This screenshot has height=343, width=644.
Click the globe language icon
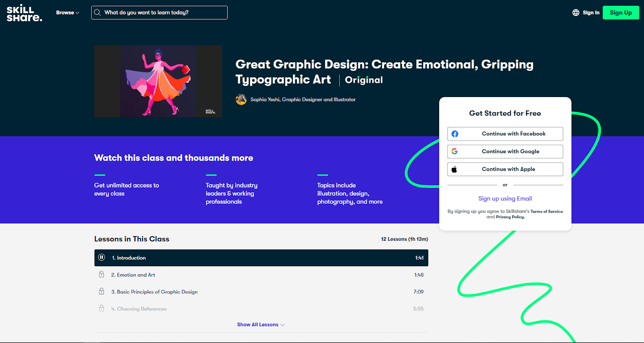(576, 12)
